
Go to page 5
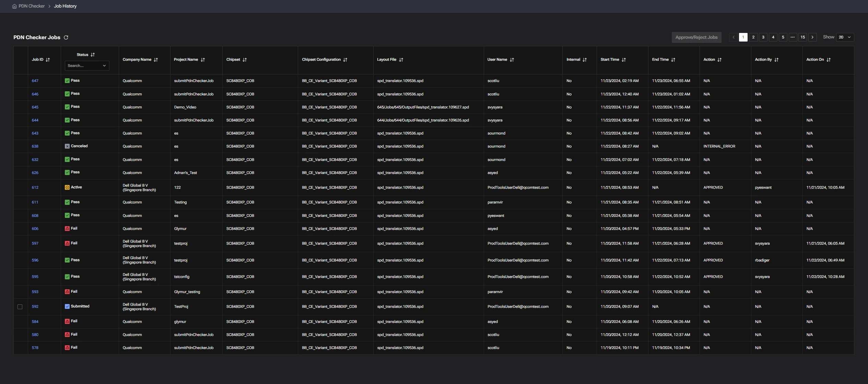point(783,37)
